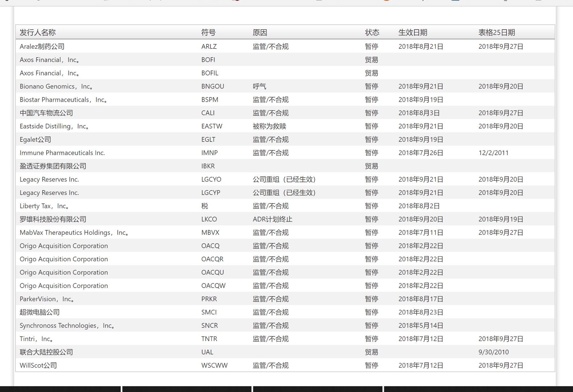This screenshot has width=573, height=392.
Task: Click the 2018年7月26日 effective date
Action: point(421,153)
